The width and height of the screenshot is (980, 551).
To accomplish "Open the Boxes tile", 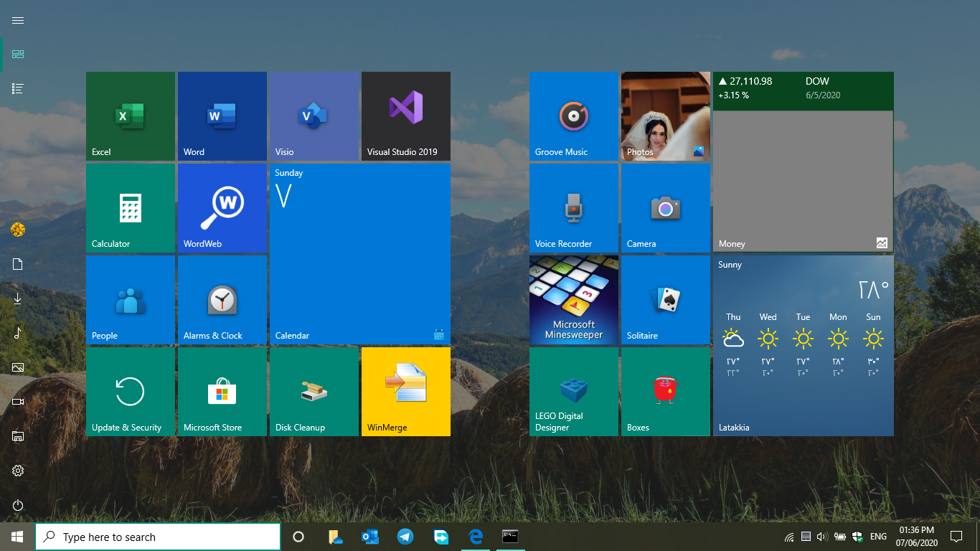I will click(x=666, y=392).
